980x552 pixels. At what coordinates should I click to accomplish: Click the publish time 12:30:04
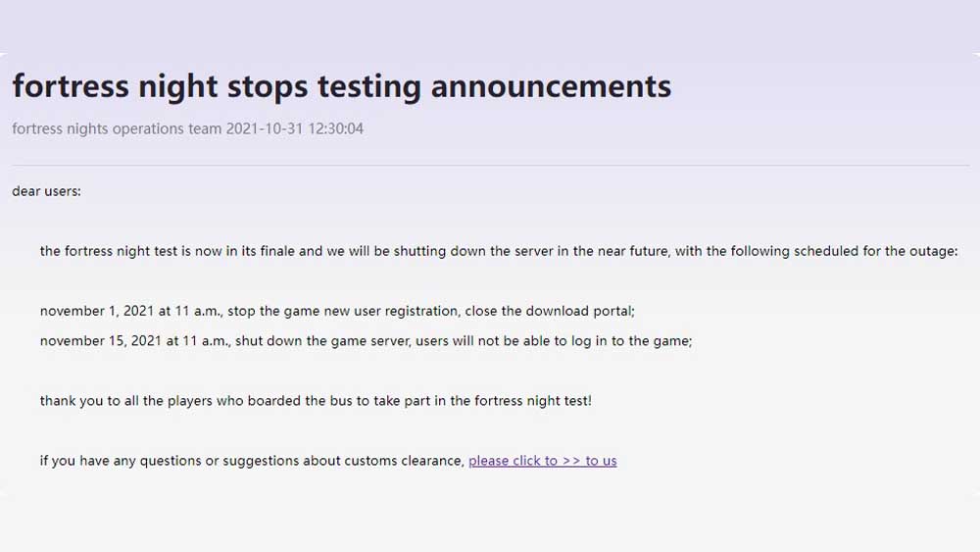[x=335, y=128]
